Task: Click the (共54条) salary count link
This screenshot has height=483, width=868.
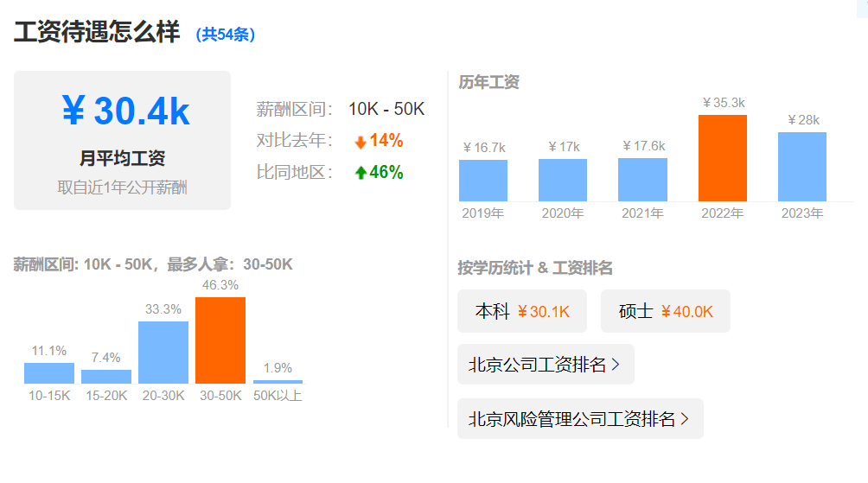Action: 226,35
